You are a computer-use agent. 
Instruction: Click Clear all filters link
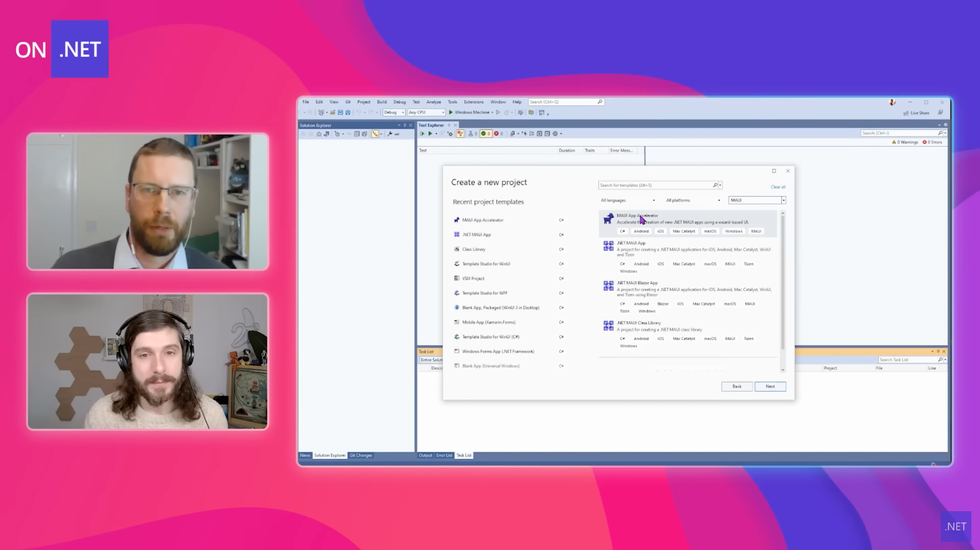(778, 186)
